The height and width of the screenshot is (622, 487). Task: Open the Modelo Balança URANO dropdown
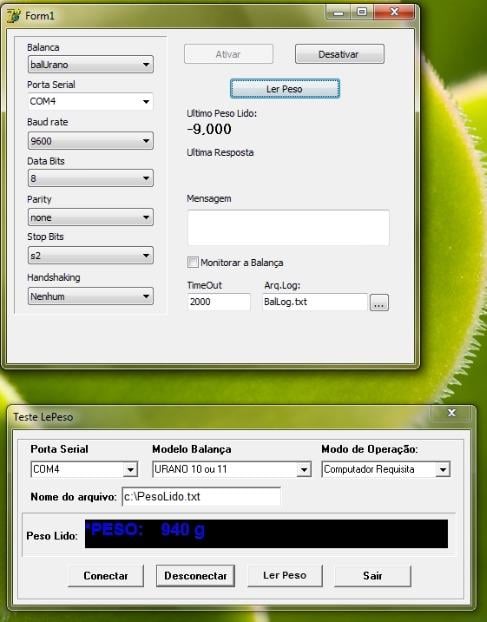coord(232,469)
